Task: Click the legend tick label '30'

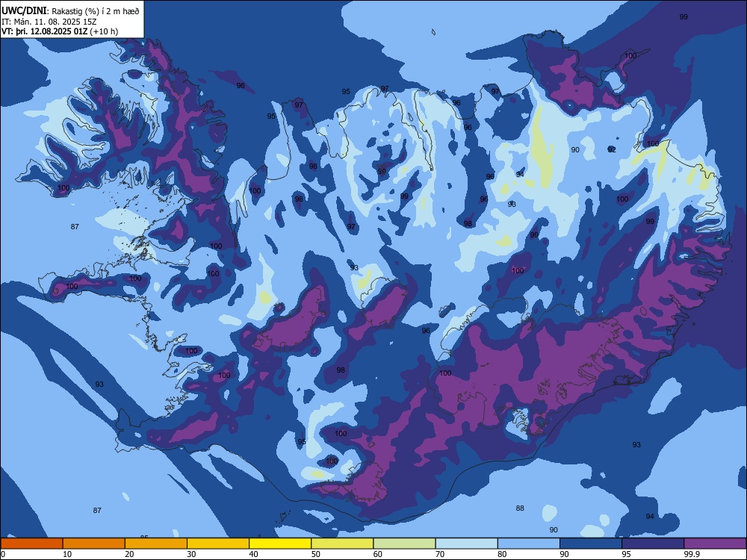Action: click(191, 554)
